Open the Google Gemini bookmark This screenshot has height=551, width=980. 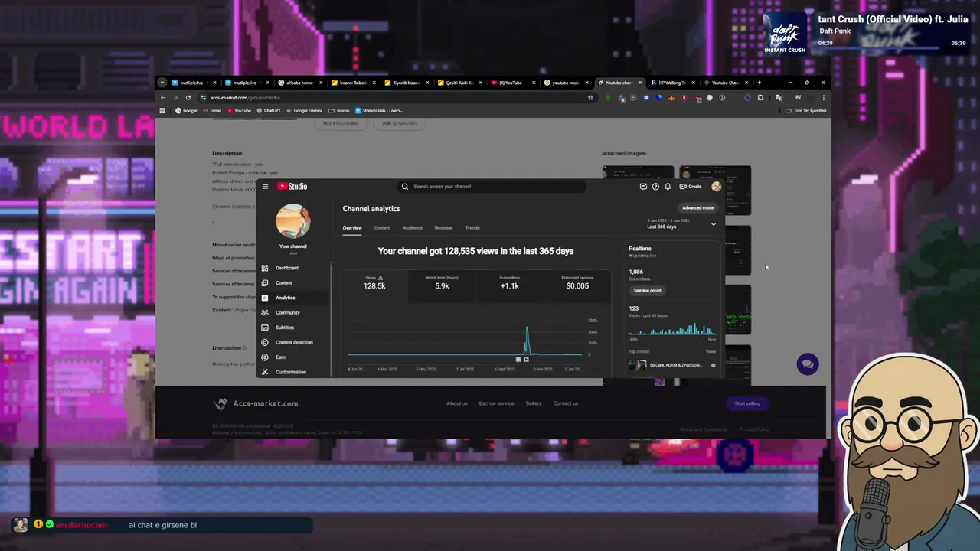coord(304,110)
